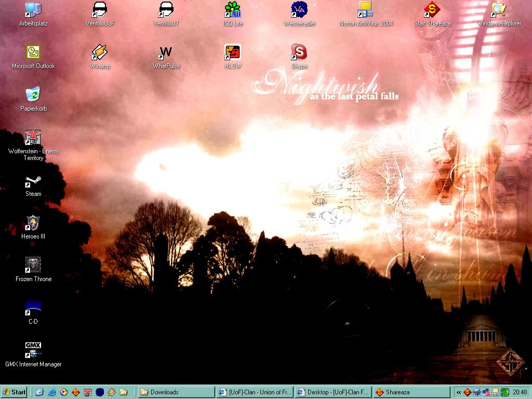Open the Windows-Explorer desktop shortcut
The width and height of the screenshot is (532, 399).
499,14
